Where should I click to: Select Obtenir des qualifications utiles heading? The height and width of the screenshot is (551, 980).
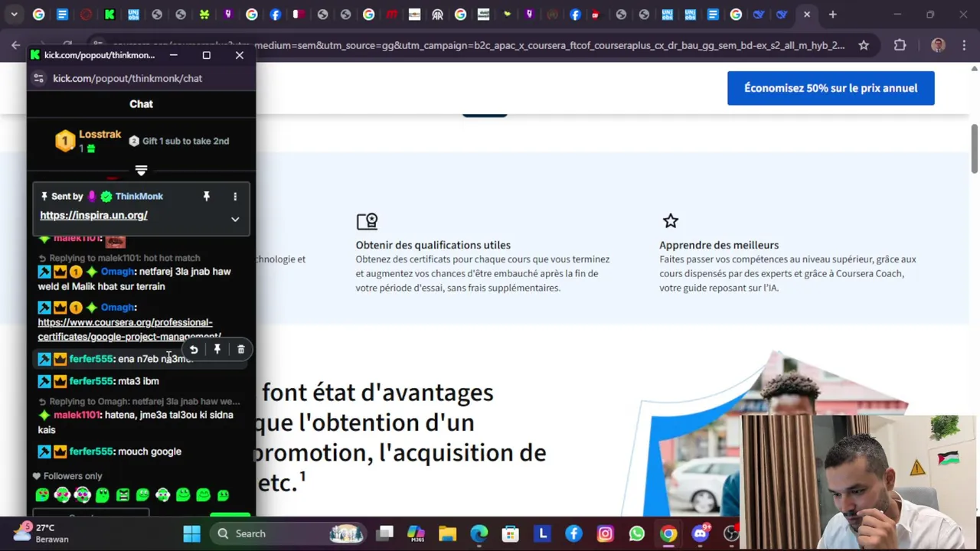433,245
